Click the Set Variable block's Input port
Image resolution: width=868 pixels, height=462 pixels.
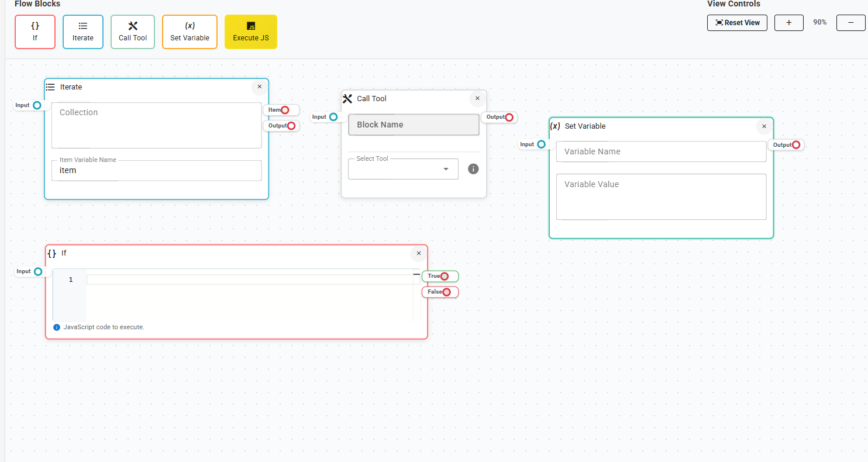[x=541, y=144]
